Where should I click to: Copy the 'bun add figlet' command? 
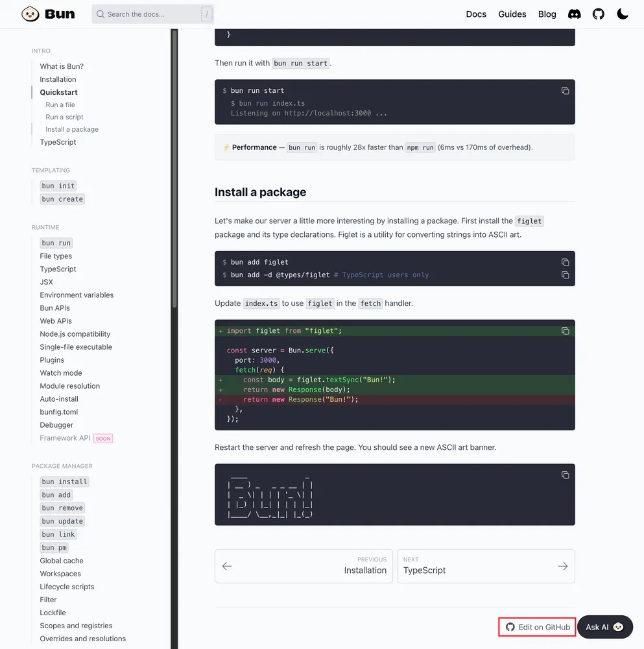click(x=565, y=262)
